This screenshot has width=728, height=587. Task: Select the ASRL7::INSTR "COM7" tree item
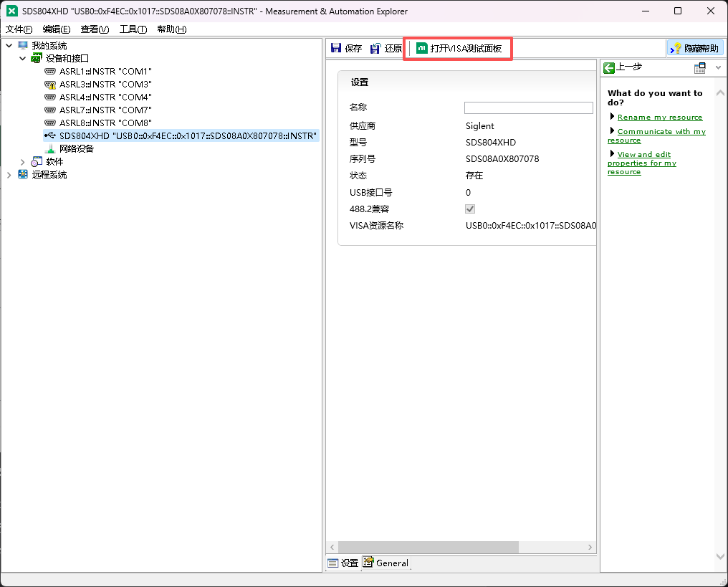pos(105,110)
